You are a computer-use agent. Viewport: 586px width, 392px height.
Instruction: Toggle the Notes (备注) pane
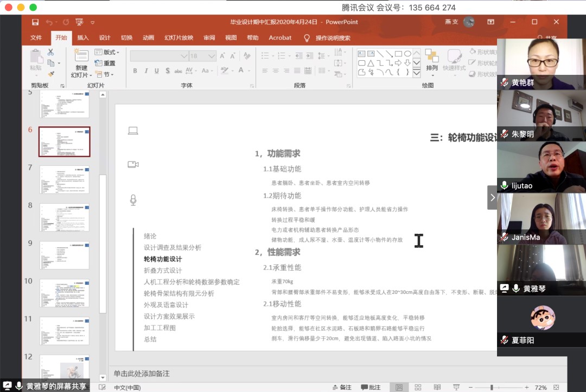[341, 387]
